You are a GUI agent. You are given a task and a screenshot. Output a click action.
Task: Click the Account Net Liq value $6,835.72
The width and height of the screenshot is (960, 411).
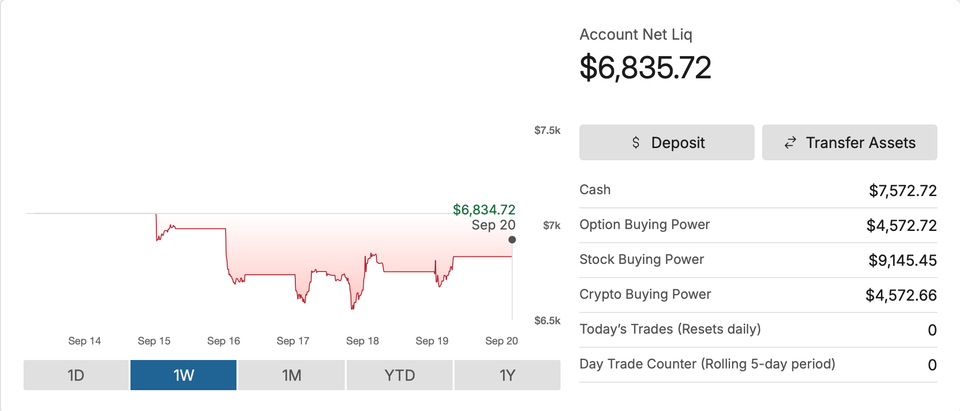(x=645, y=67)
